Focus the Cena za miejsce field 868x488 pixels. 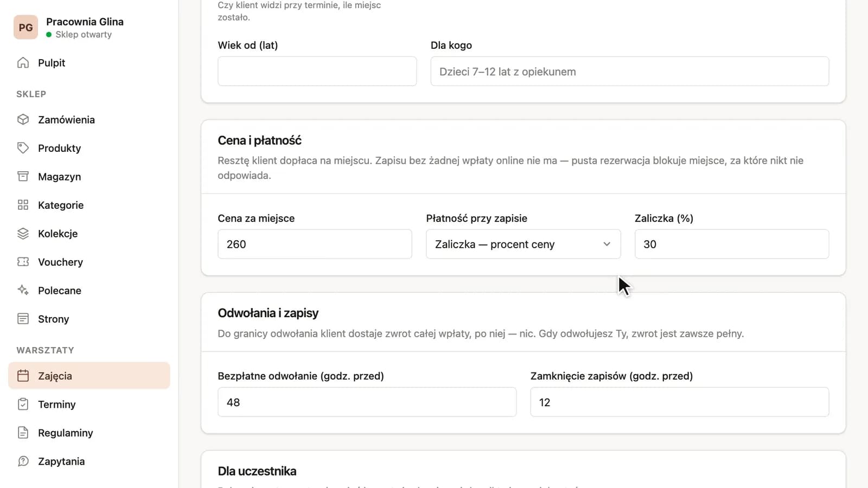pos(315,244)
